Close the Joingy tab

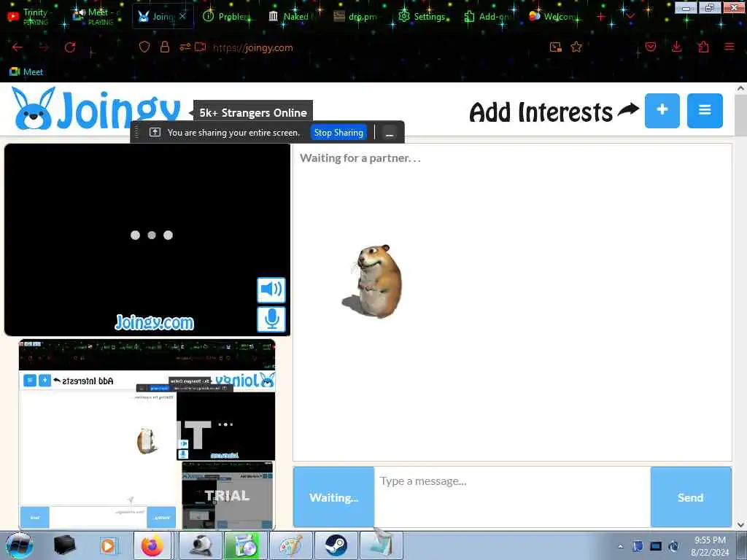[x=182, y=16]
